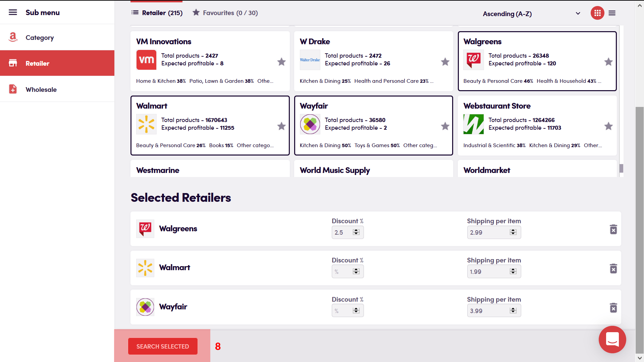The image size is (644, 362).
Task: Favourite Webstaurant Store with star
Action: point(608,126)
